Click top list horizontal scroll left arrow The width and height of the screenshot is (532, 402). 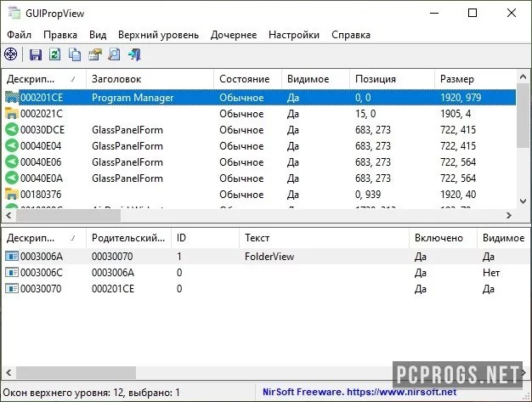click(8, 215)
